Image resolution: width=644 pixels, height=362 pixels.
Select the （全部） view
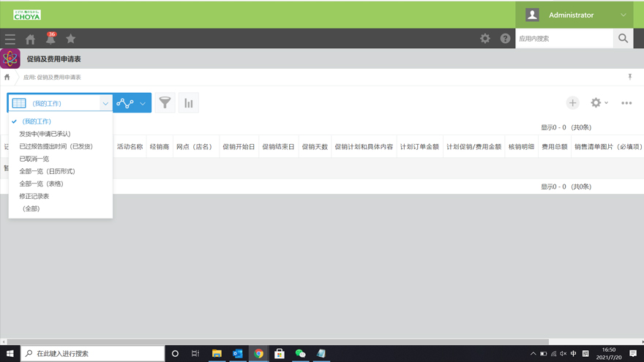click(60, 208)
